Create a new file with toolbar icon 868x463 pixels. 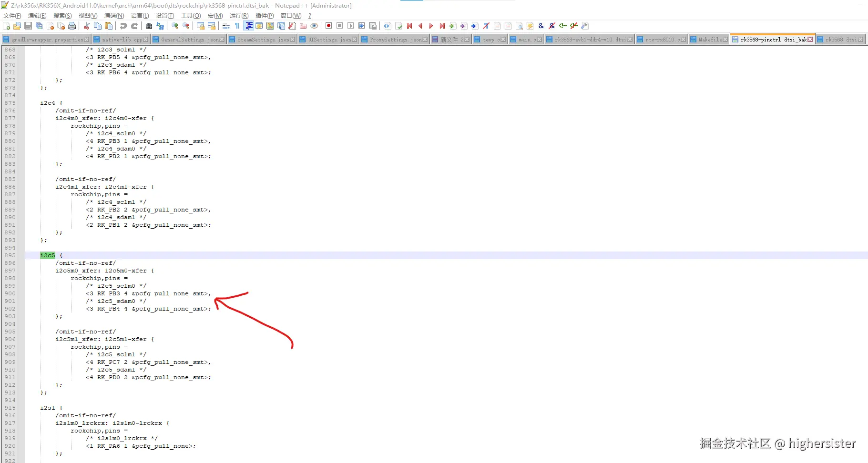(x=7, y=26)
